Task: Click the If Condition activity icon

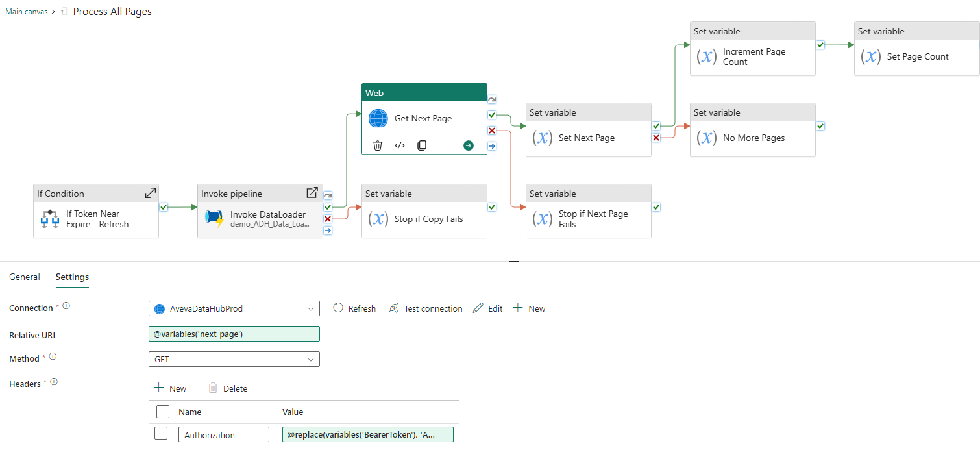Action: click(50, 219)
